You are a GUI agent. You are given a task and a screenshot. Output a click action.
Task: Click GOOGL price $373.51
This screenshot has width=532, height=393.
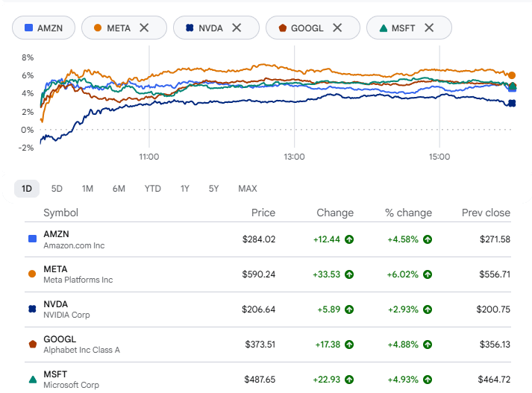pyautogui.click(x=260, y=345)
